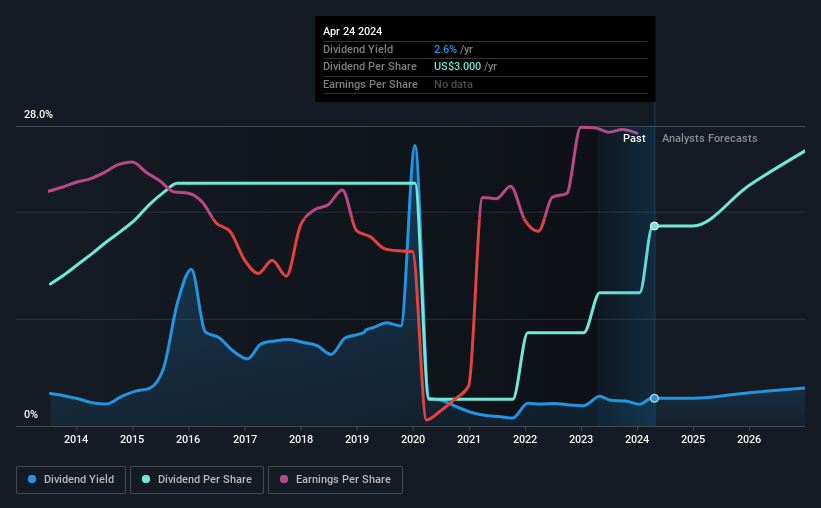Viewport: 821px width, 508px height.
Task: Click the 2017 x-axis label
Action: (x=245, y=439)
